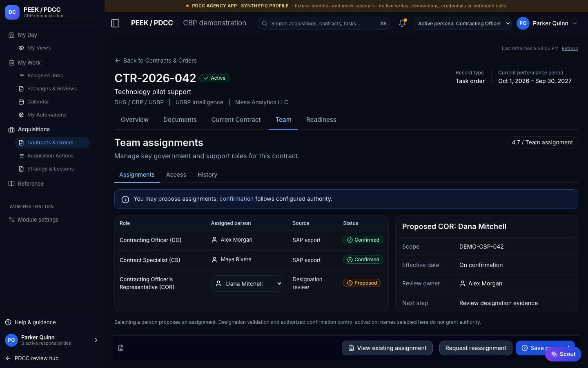This screenshot has height=368, width=588.
Task: Click the Save button
Action: [x=545, y=348]
